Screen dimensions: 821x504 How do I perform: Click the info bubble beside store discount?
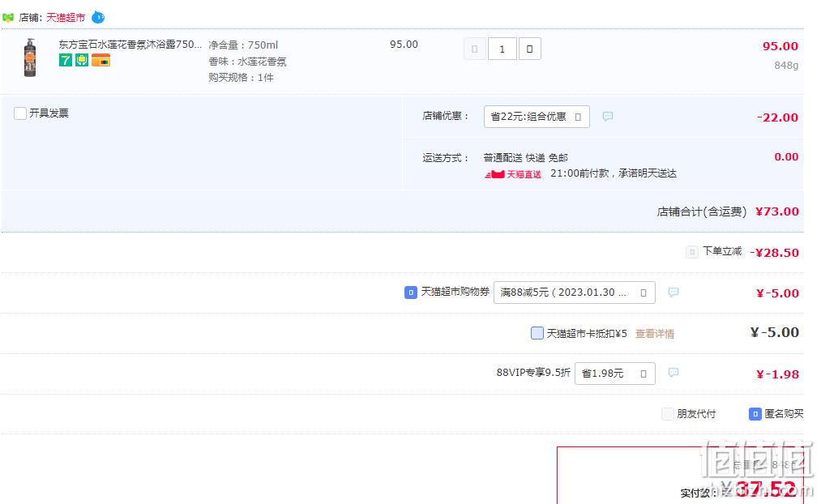point(607,116)
